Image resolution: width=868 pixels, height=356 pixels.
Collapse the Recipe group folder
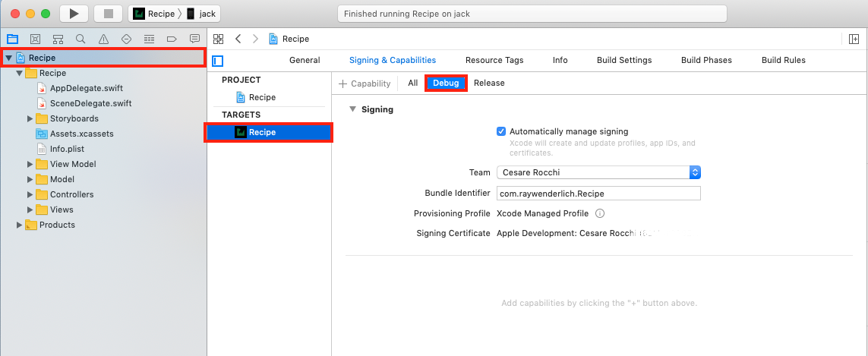pyautogui.click(x=20, y=73)
